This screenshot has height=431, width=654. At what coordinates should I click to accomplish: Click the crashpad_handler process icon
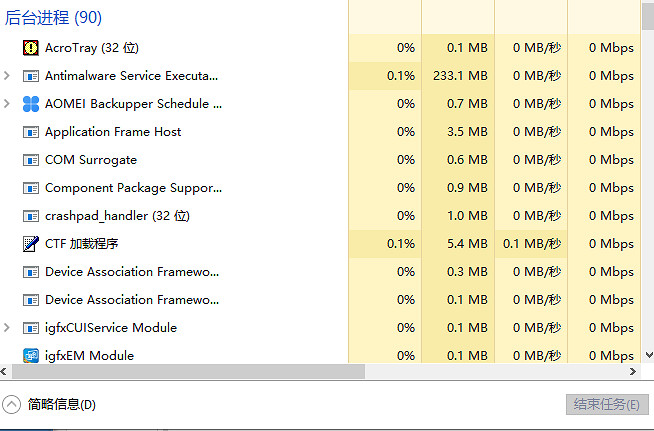click(x=30, y=216)
